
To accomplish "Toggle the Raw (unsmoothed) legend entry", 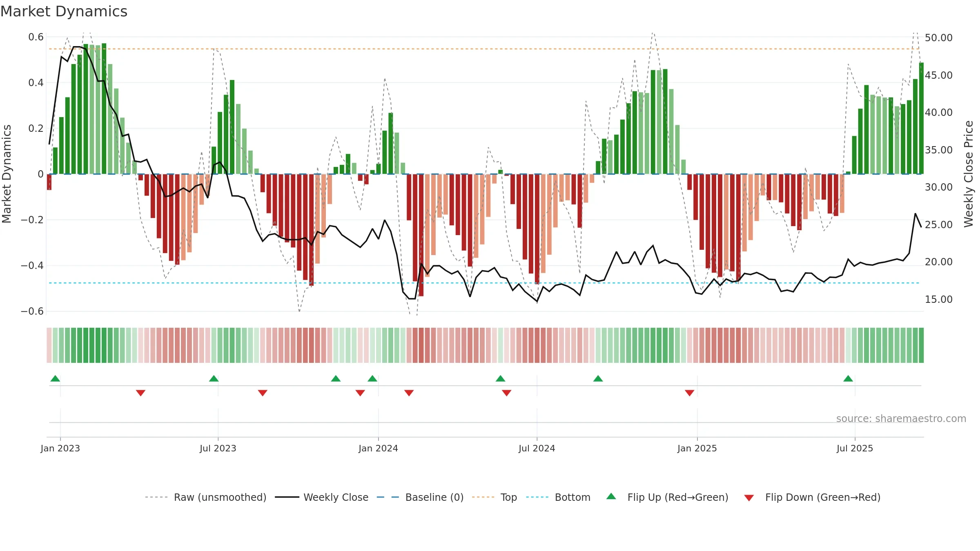I will pos(206,497).
